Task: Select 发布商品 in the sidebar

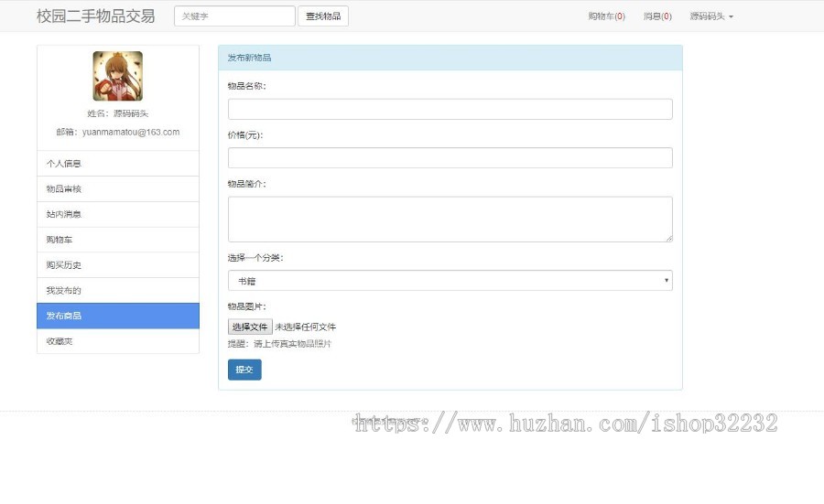Action: point(118,316)
